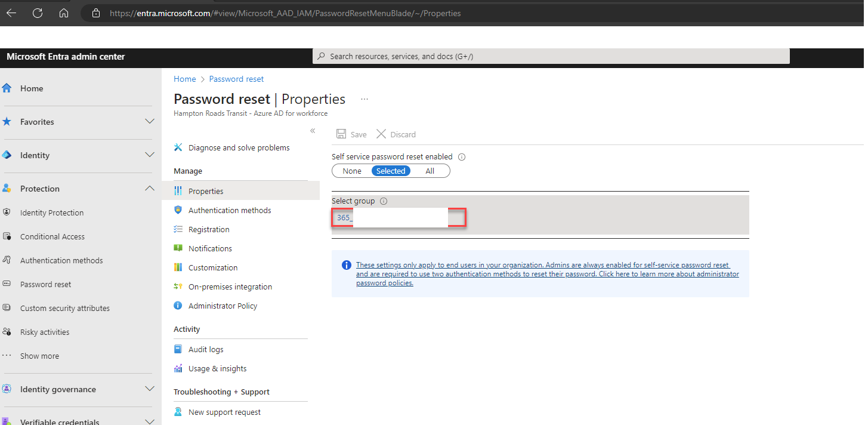Click the Identity governance icon
Viewport: 868px width, 425px height.
(x=7, y=389)
